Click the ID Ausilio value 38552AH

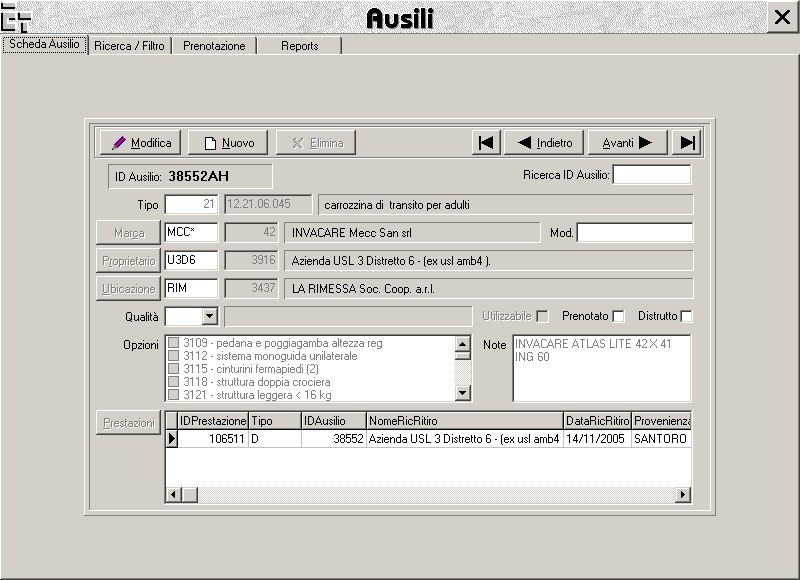pyautogui.click(x=198, y=176)
